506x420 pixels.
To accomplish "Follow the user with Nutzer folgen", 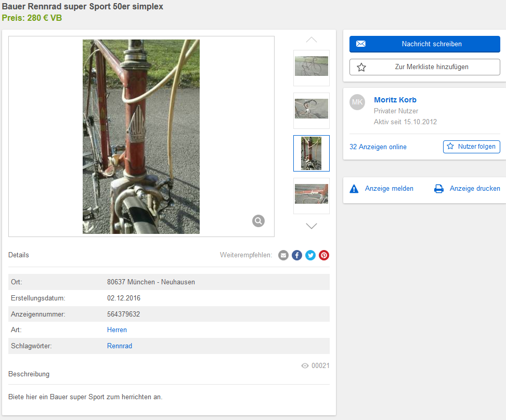I will 471,147.
